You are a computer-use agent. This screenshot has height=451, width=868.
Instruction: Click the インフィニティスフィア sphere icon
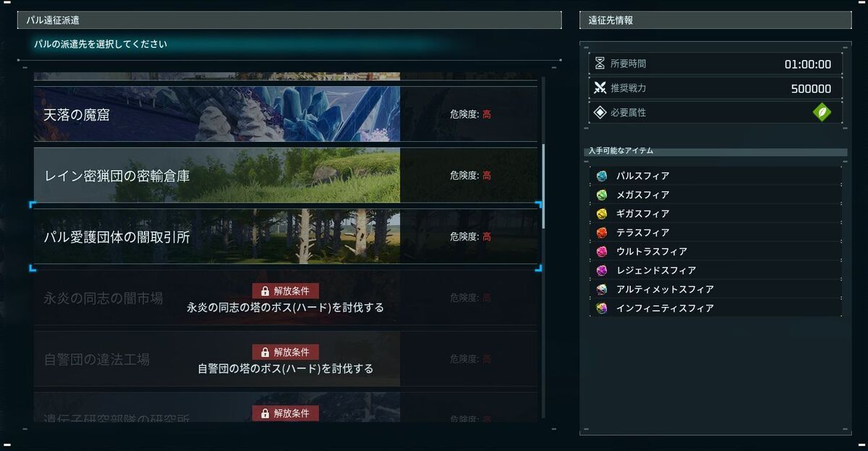click(x=602, y=308)
